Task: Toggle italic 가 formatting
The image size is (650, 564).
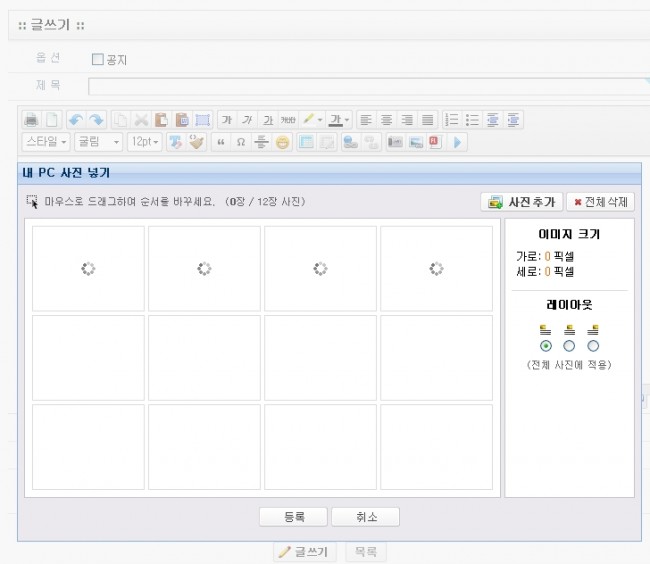Action: click(x=247, y=120)
